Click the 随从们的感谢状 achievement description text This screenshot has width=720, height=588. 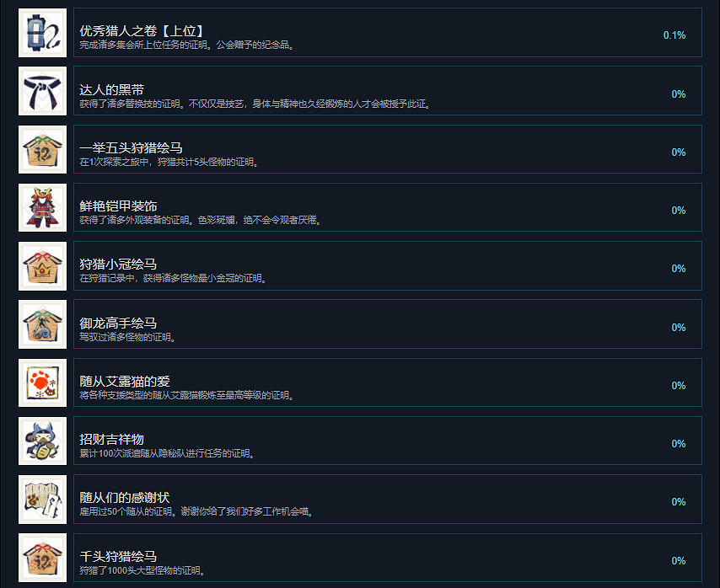point(197,511)
